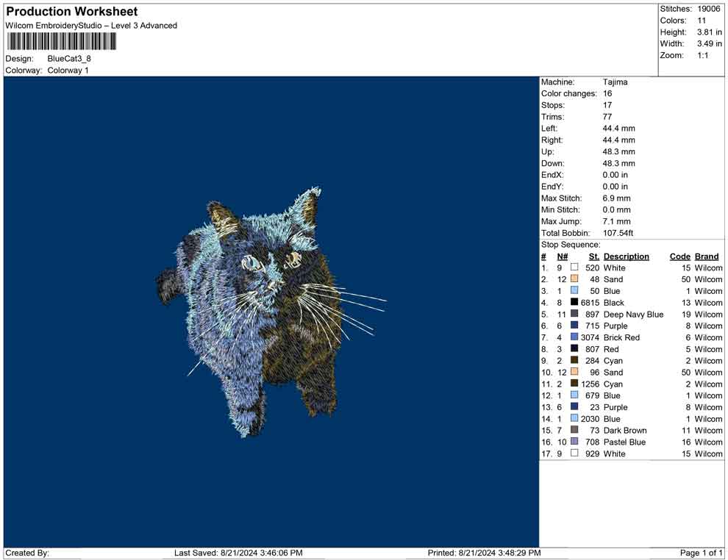Pick the Pastel Blue color swatch
Screen dimensions: 728x560
pos(574,442)
